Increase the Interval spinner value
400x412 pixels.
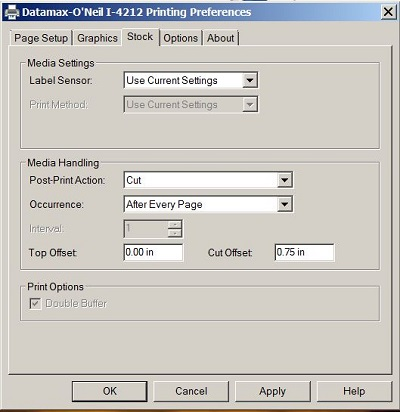coord(175,224)
